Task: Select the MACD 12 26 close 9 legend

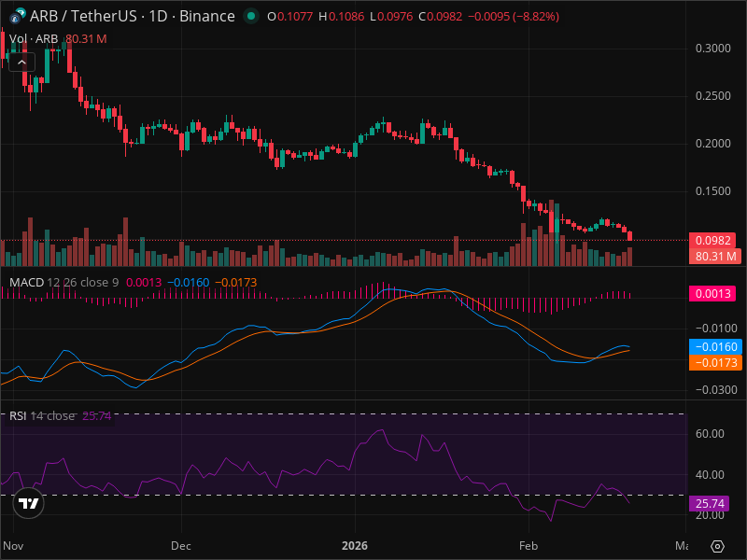Action: pyautogui.click(x=63, y=283)
